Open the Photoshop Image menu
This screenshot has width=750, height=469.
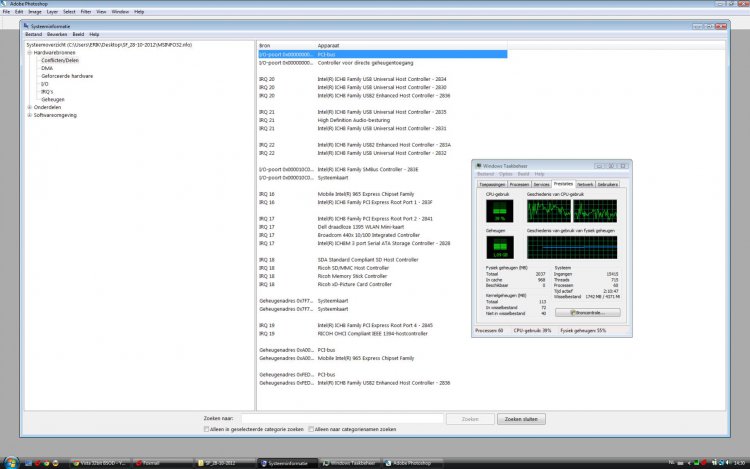[35, 11]
